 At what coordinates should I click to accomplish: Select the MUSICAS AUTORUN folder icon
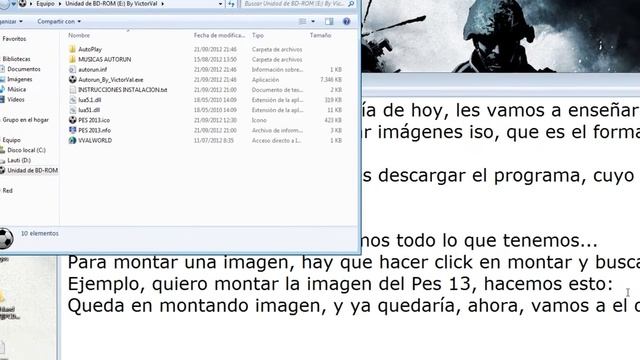point(73,59)
